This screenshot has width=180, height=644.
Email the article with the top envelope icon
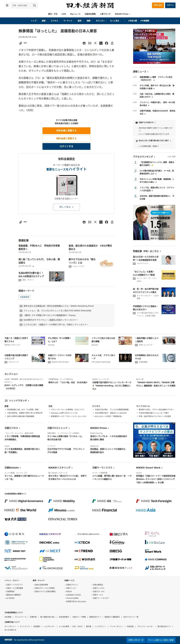tap(90, 43)
